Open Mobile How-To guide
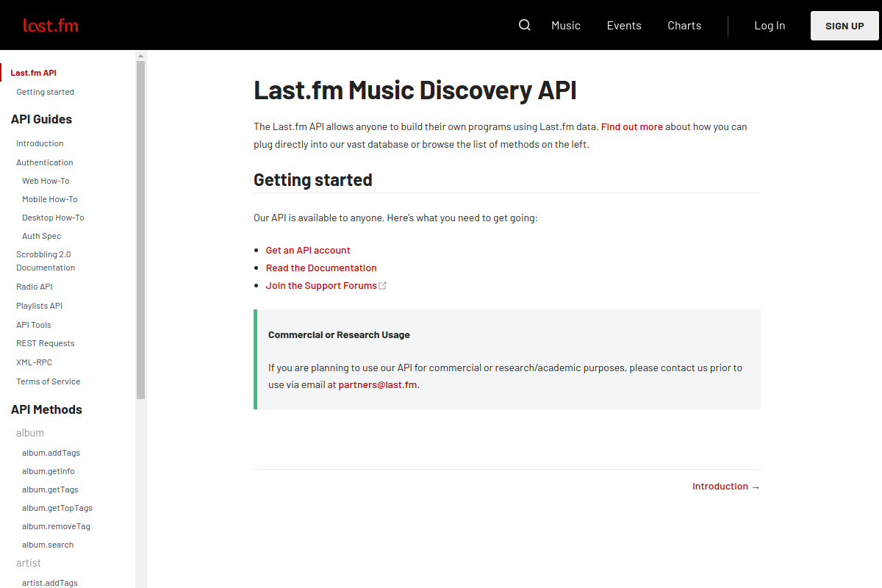Screen dimensions: 882x588 (49, 199)
